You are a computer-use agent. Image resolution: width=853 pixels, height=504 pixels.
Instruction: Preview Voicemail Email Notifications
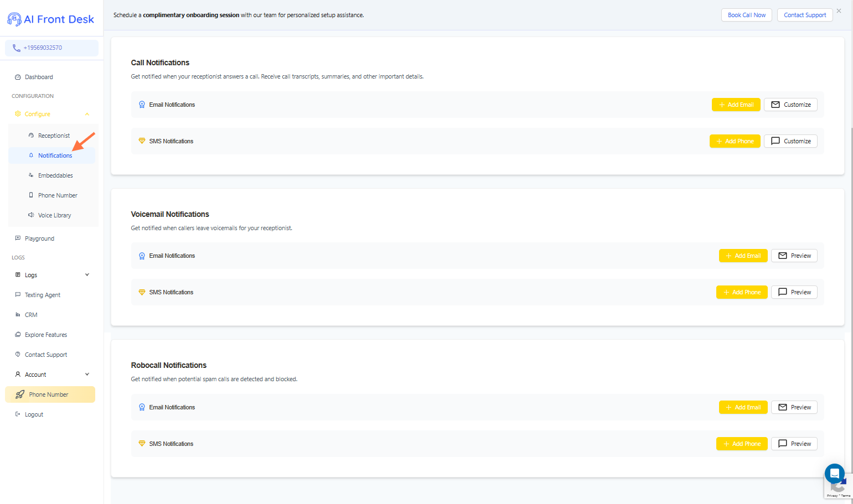(x=794, y=256)
